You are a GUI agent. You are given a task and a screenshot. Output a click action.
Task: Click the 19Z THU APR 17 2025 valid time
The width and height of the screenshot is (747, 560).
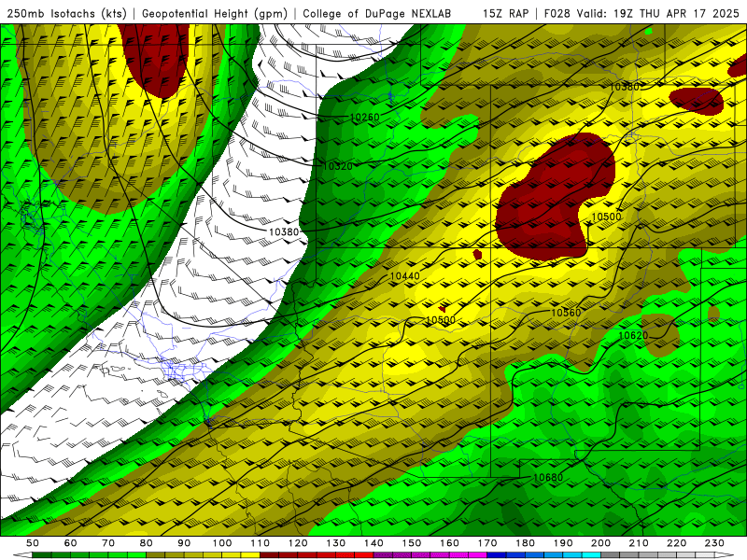(676, 13)
